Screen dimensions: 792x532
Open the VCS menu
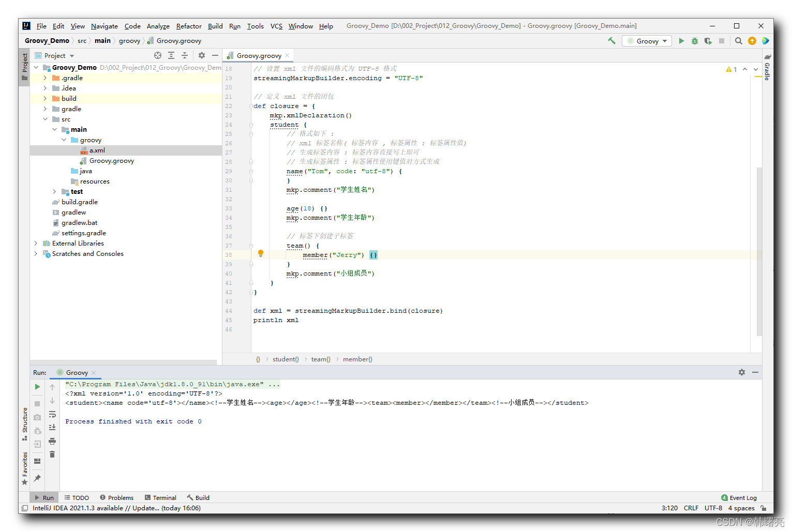(276, 26)
